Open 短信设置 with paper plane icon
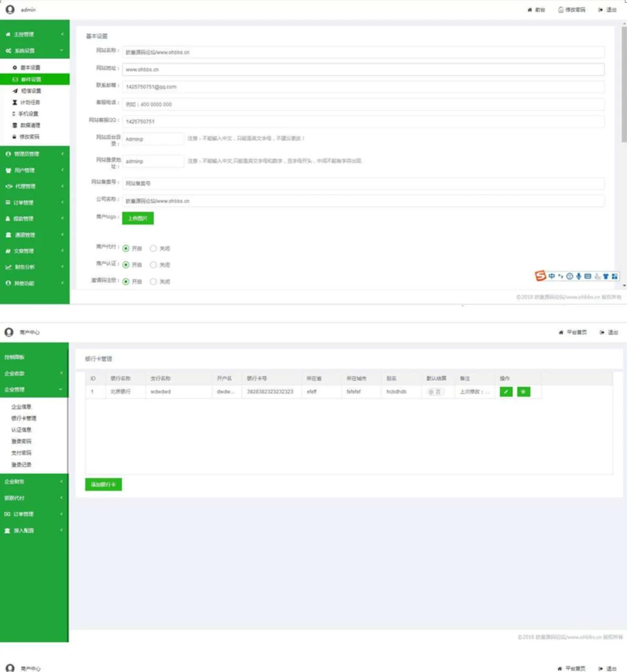 (x=31, y=91)
